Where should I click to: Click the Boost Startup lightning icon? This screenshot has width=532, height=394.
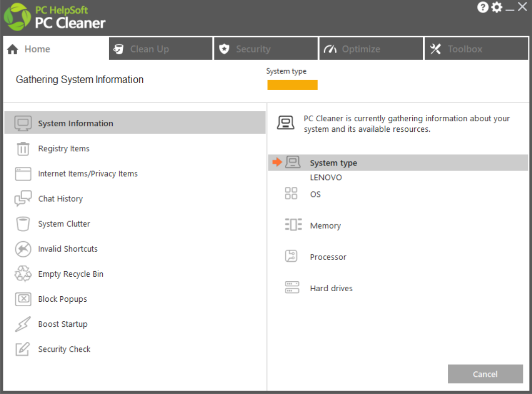pyautogui.click(x=23, y=324)
